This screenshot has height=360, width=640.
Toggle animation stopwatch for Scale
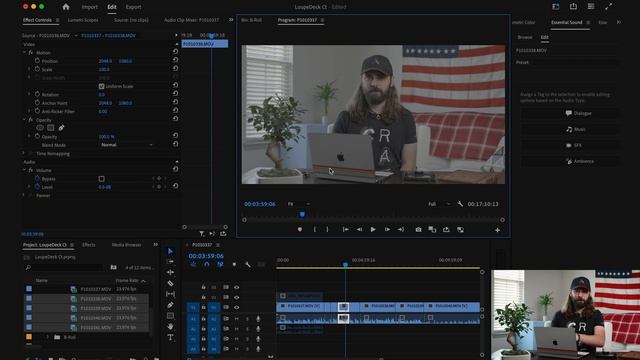(37, 69)
